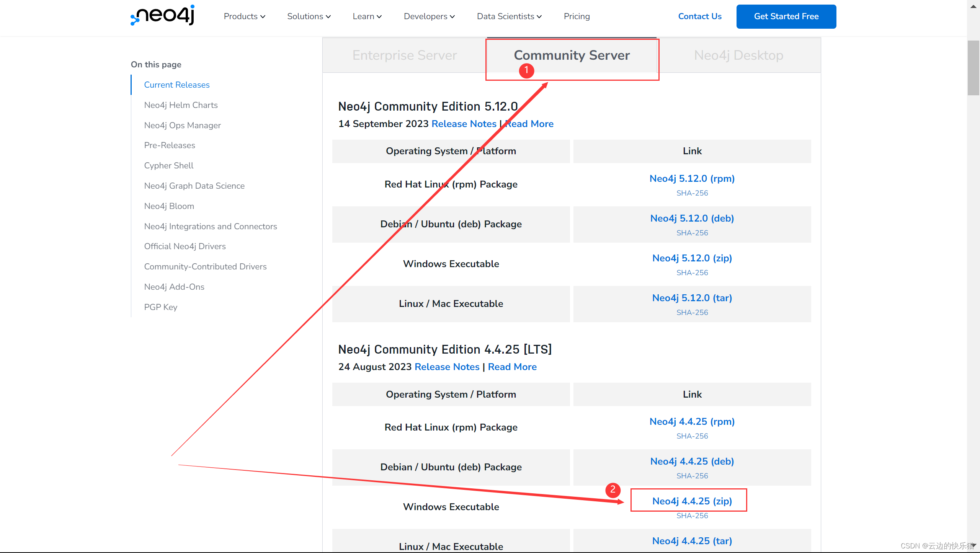Click the Contact Us link
Screen dimensions: 980x553
pyautogui.click(x=699, y=16)
